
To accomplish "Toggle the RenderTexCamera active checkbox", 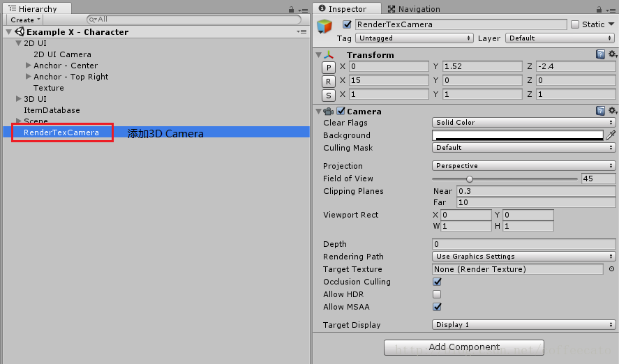I will pos(348,24).
